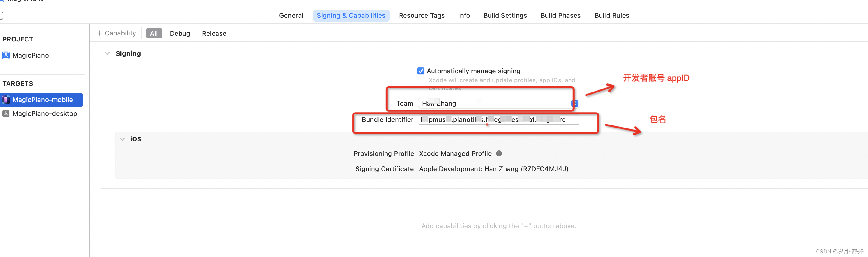Click the MagicPiano project icon
Screen dimensions: 868x257
(x=6, y=55)
